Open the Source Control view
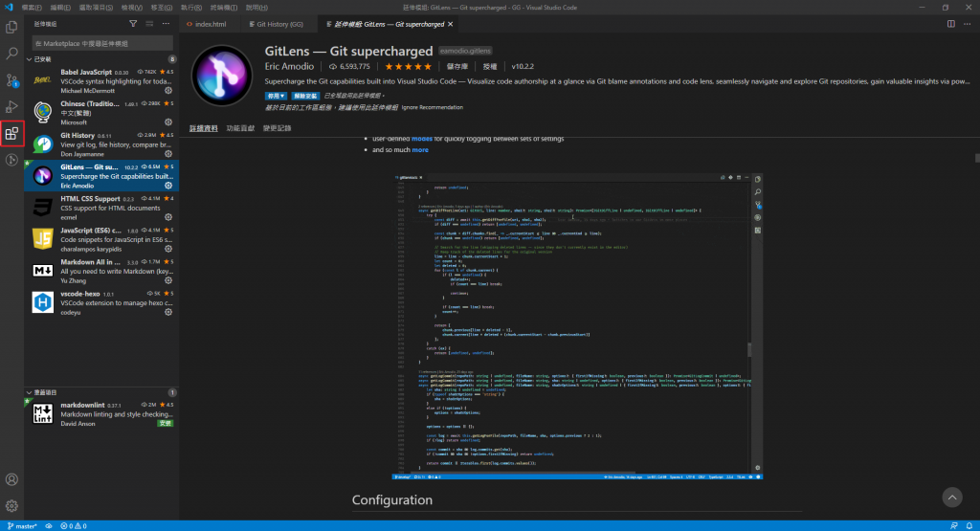This screenshot has width=980, height=531. click(x=11, y=80)
